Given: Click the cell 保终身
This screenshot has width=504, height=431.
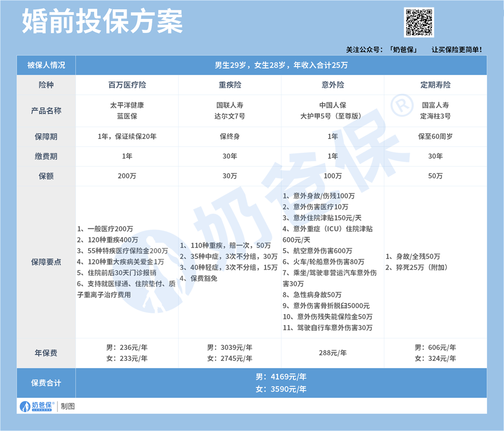Looking at the screenshot, I should pyautogui.click(x=230, y=137).
